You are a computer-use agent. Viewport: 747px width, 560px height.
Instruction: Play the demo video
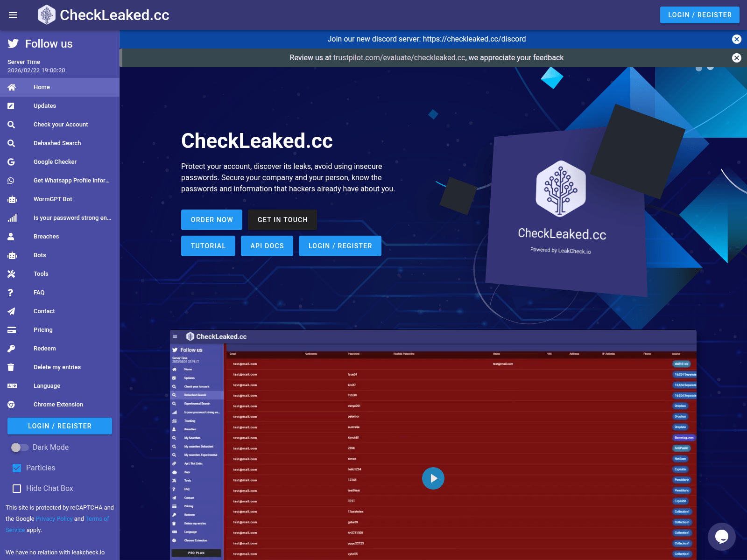point(433,478)
